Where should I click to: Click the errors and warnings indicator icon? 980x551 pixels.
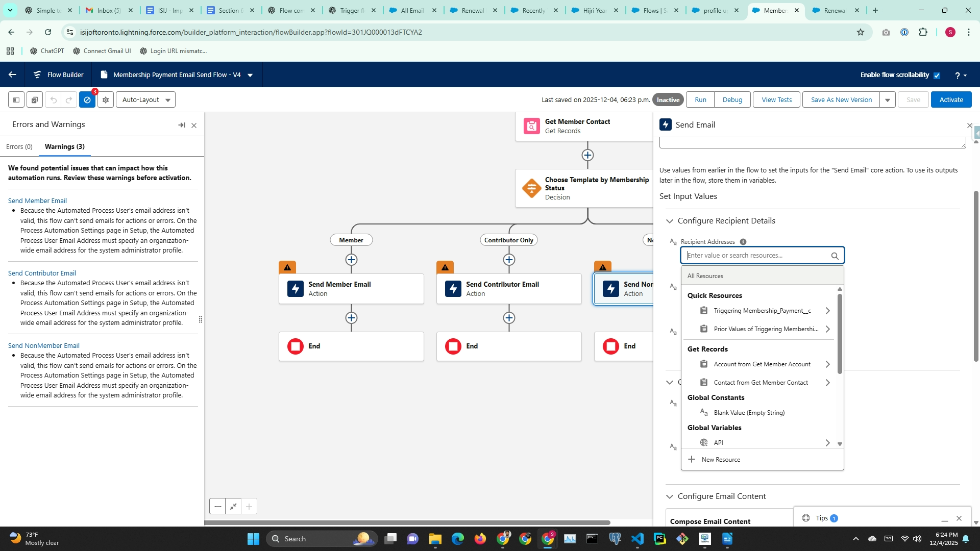pos(87,100)
